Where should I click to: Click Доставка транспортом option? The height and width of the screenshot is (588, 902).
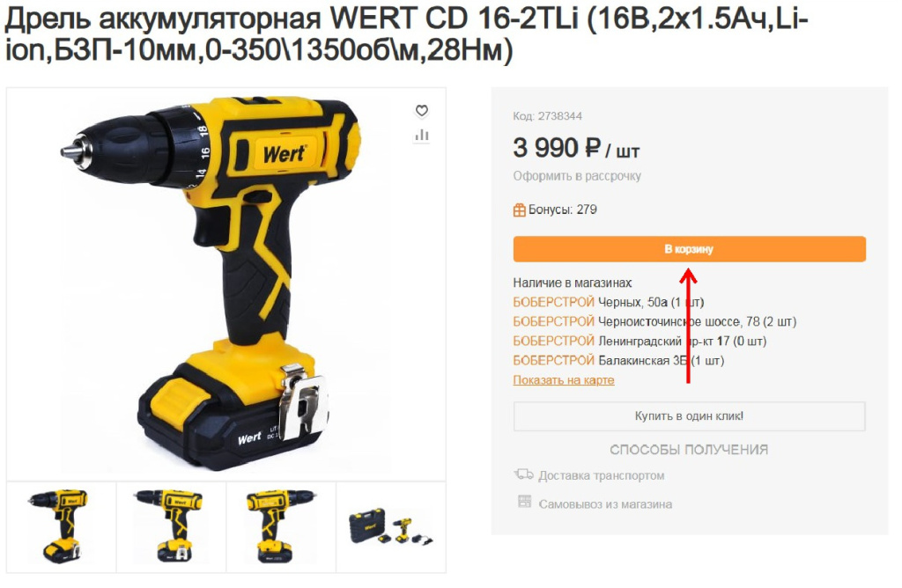point(601,476)
